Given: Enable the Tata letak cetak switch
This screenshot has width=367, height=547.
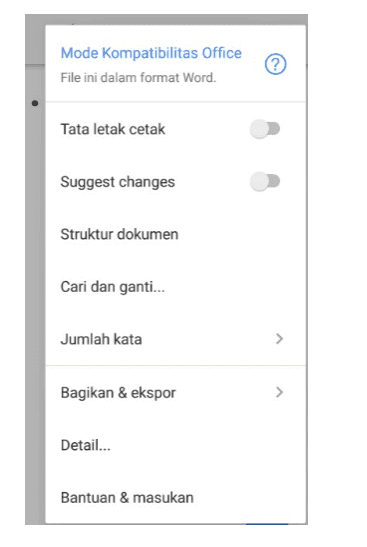Looking at the screenshot, I should click(265, 129).
